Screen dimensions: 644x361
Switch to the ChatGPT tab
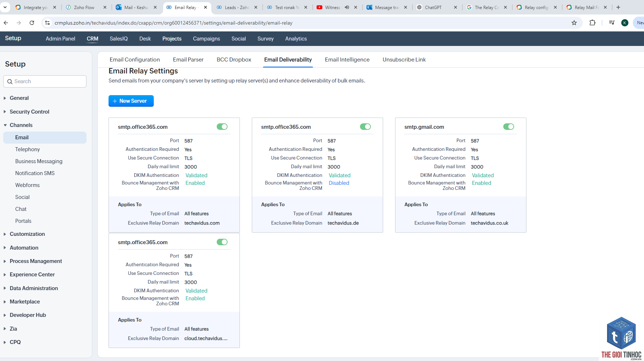(436, 7)
